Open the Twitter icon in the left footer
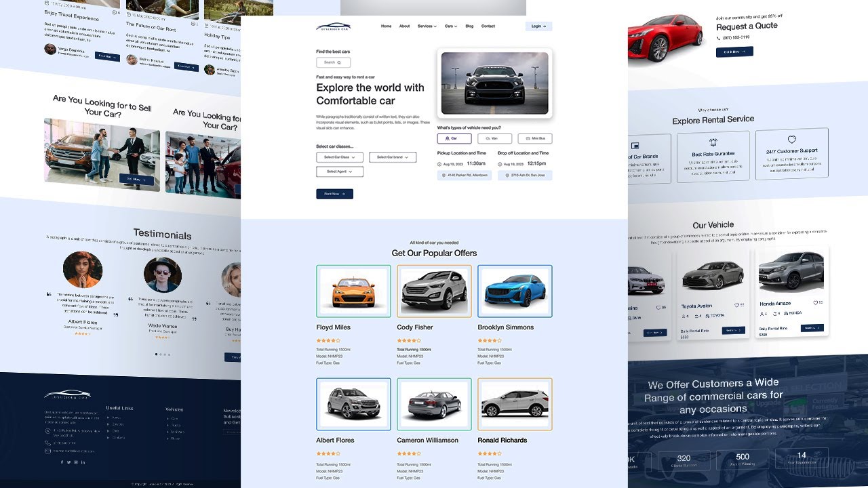The image size is (868, 488). pos(68,462)
